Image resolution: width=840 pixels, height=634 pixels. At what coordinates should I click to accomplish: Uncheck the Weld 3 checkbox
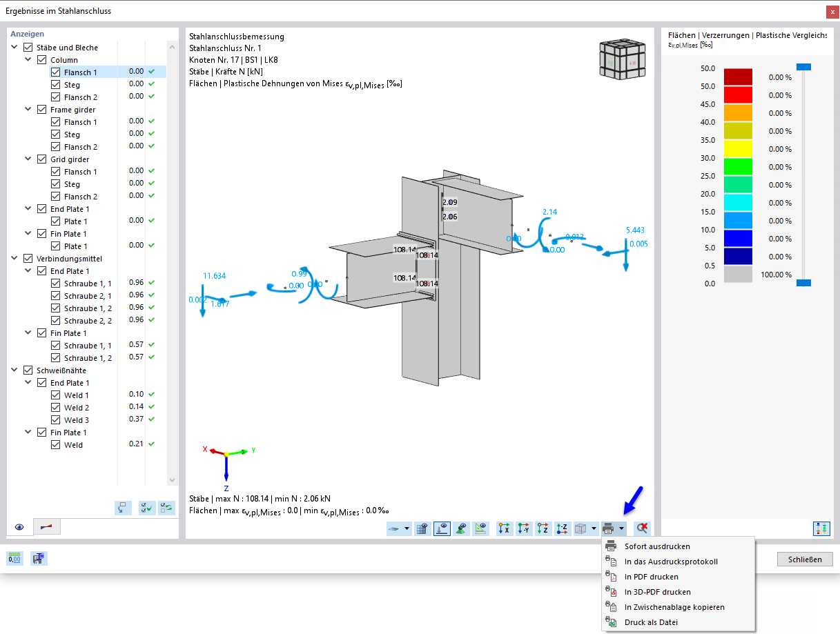click(x=56, y=420)
